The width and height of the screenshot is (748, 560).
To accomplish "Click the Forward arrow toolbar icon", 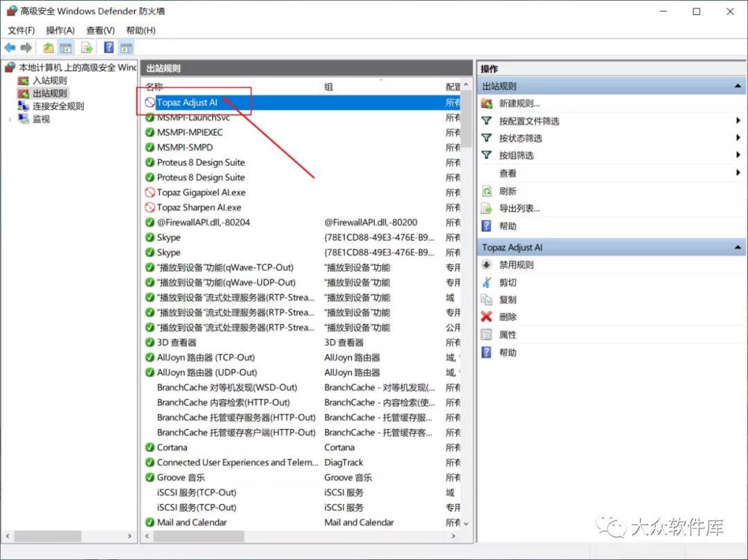I will (26, 48).
